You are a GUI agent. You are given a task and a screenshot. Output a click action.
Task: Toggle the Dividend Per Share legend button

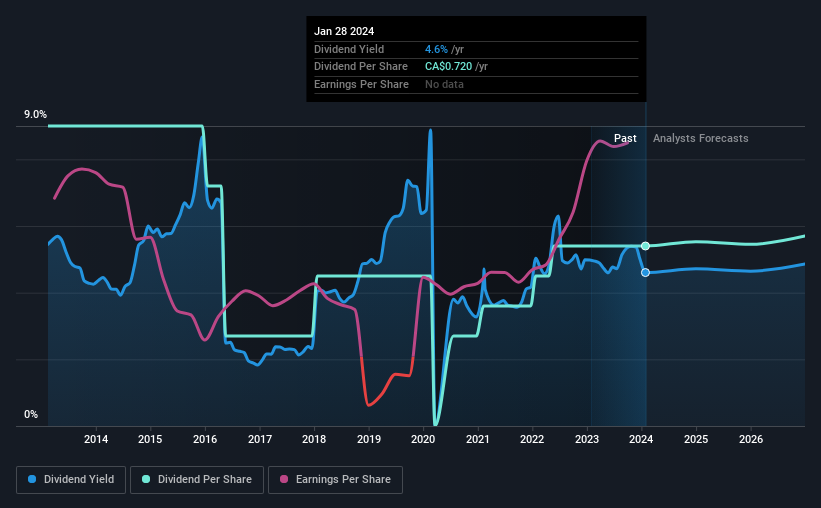pyautogui.click(x=197, y=480)
